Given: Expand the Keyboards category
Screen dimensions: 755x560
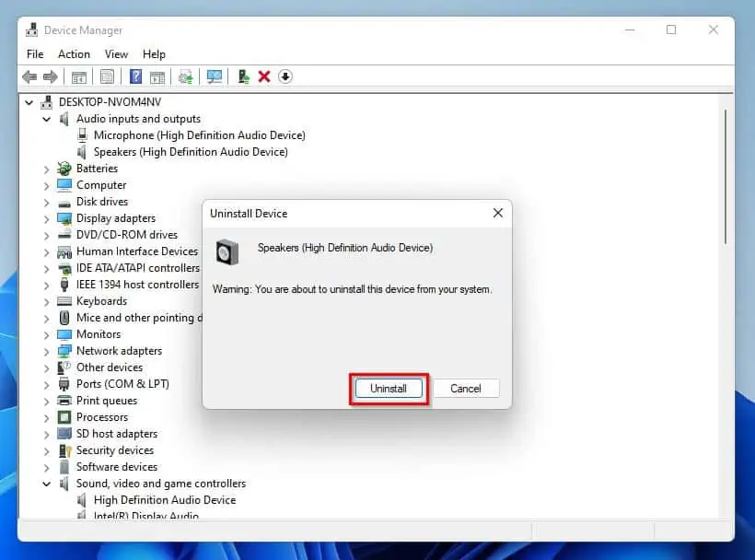Looking at the screenshot, I should [x=46, y=302].
